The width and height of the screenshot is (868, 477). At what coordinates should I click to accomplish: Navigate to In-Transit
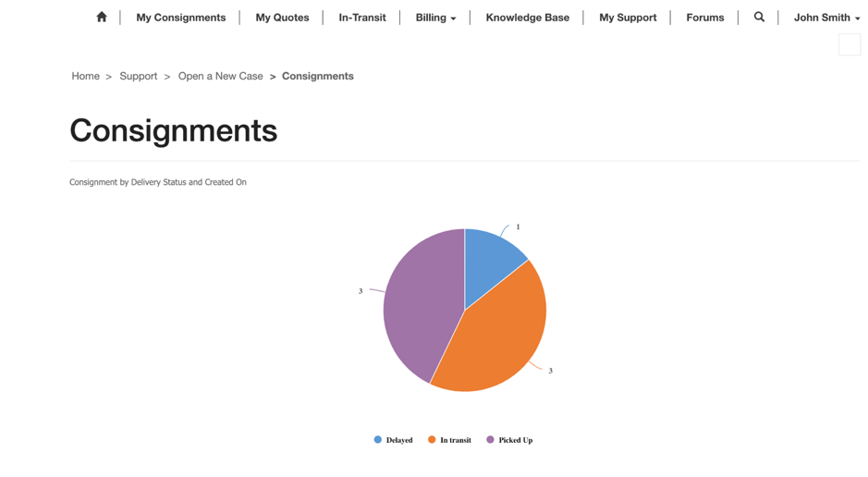[362, 18]
